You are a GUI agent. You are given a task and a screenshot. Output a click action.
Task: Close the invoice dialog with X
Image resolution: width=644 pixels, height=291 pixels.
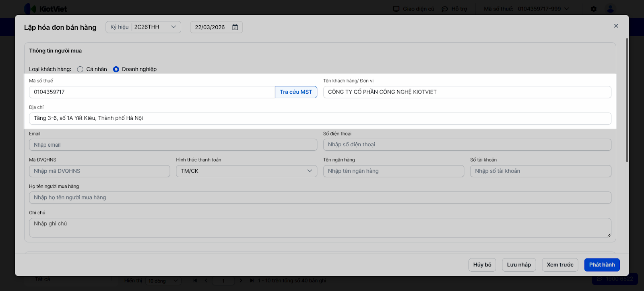(616, 26)
